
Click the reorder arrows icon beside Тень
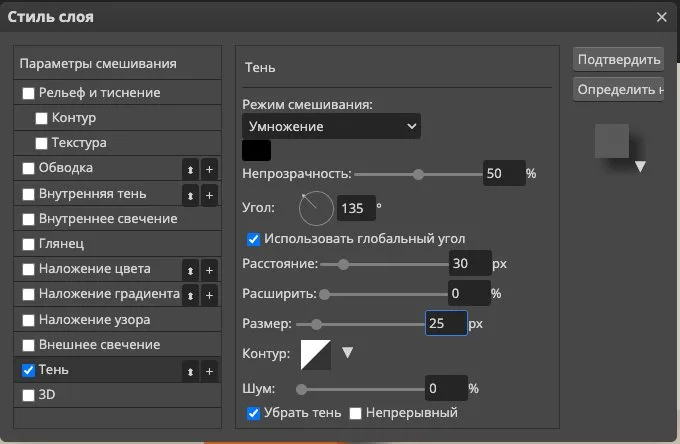point(190,371)
